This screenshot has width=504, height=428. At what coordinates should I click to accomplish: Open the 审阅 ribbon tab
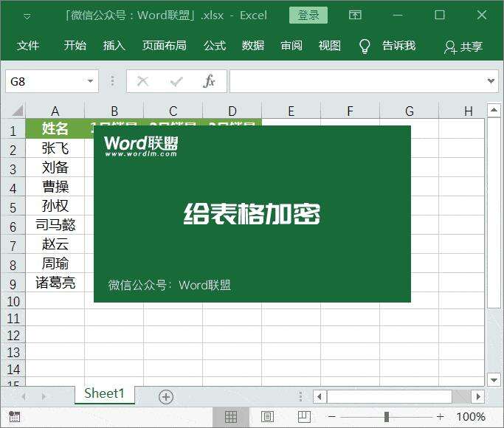[x=291, y=46]
